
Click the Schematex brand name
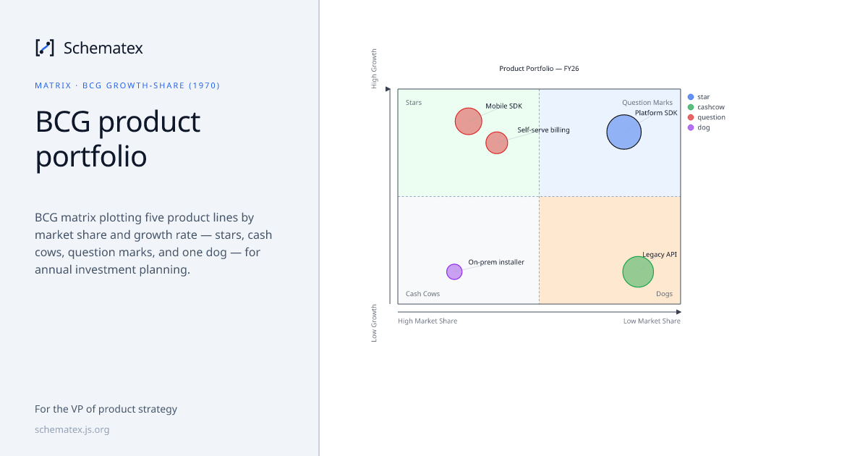(103, 48)
